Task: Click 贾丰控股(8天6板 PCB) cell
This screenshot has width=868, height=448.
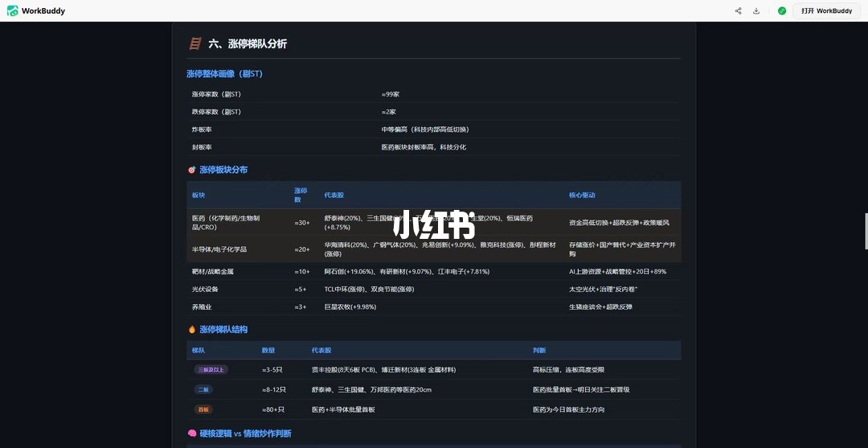Action: (x=383, y=369)
